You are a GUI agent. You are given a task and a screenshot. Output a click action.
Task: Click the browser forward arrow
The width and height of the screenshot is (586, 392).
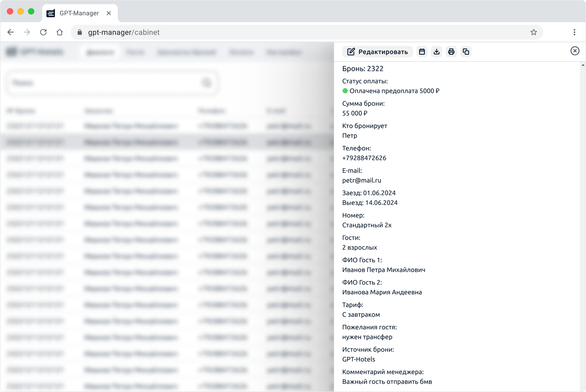click(x=27, y=32)
